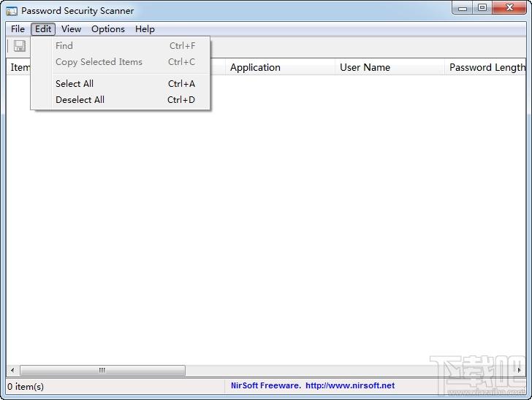532x400 pixels.
Task: Open the Options menu
Action: pyautogui.click(x=108, y=29)
